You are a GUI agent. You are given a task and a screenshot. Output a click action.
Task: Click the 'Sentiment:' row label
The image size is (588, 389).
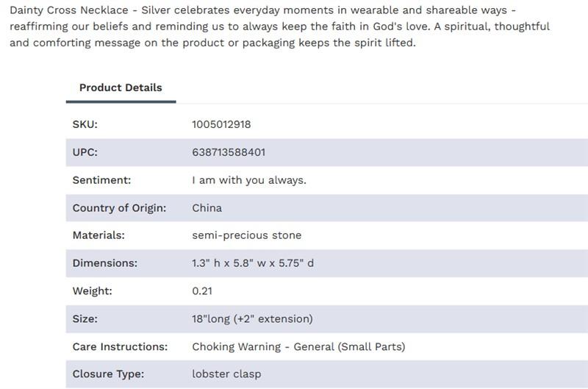click(101, 180)
